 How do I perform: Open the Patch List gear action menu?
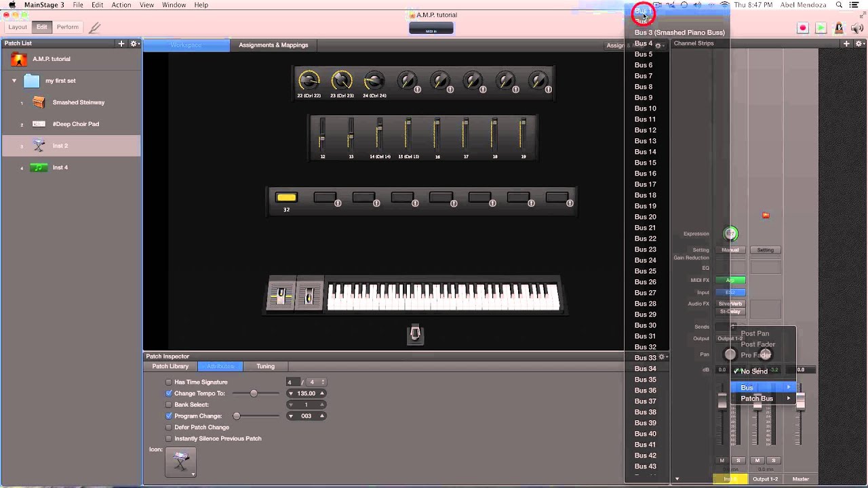tap(134, 43)
